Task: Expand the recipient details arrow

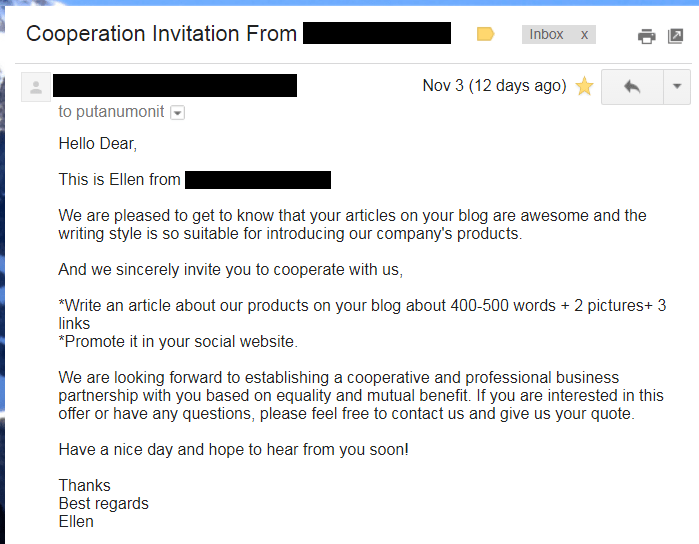Action: [x=178, y=113]
